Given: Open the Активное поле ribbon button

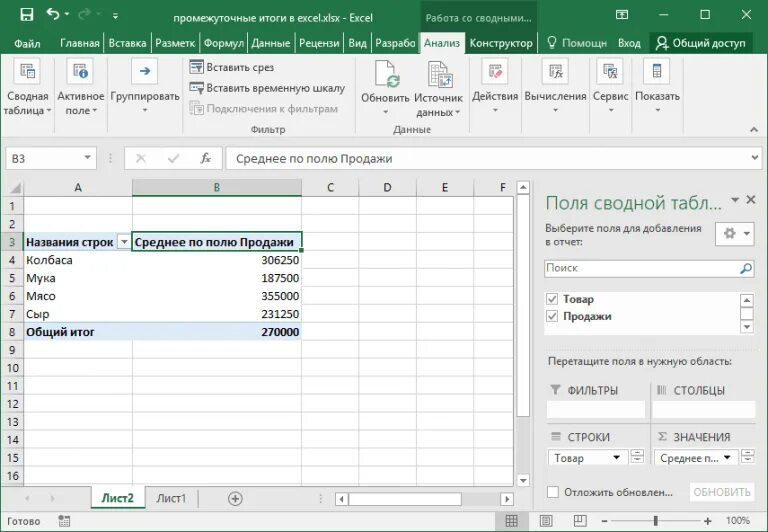Looking at the screenshot, I should tap(81, 88).
